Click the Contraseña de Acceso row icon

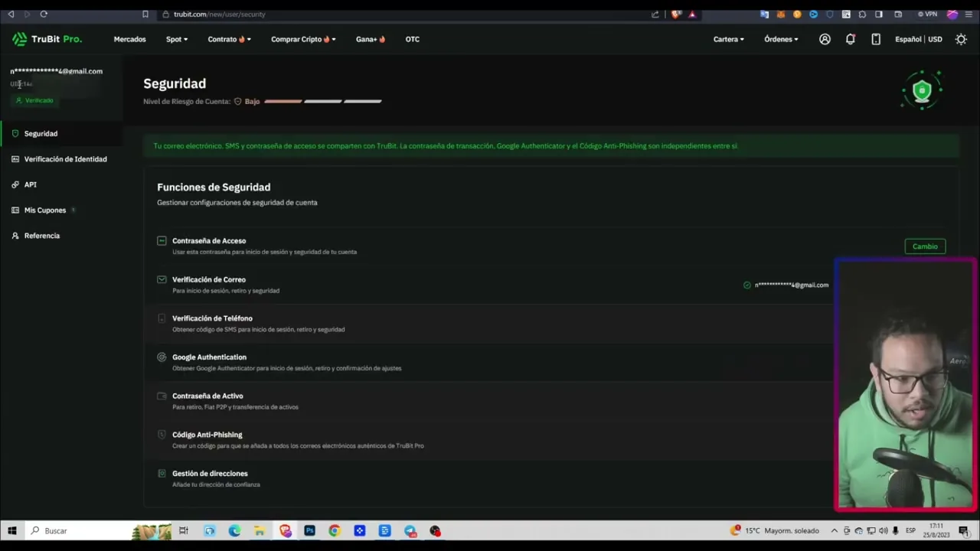(x=162, y=241)
